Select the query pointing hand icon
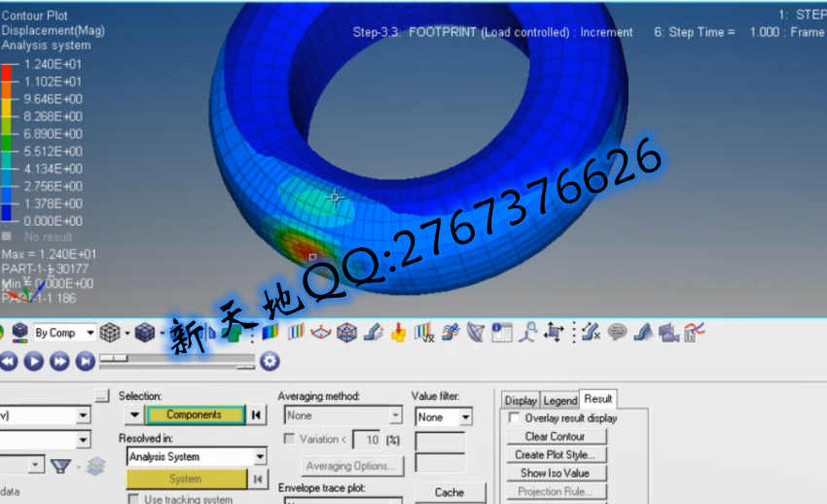This screenshot has width=827, height=504. (398, 333)
